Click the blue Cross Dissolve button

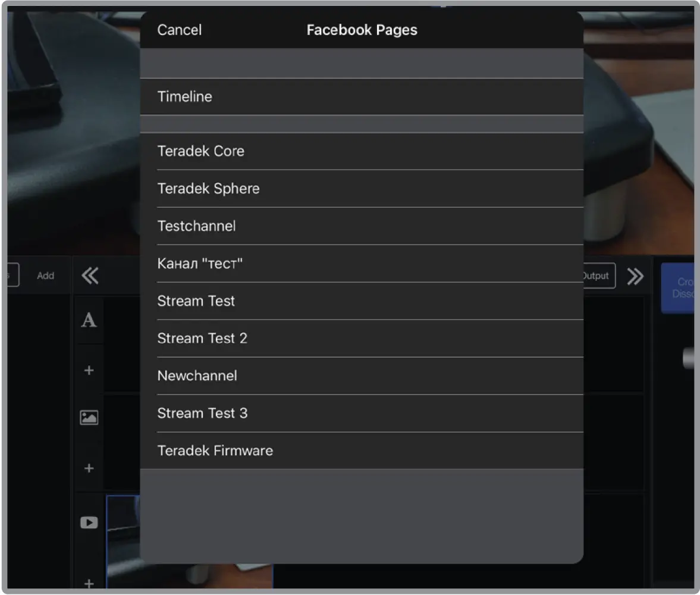677,287
